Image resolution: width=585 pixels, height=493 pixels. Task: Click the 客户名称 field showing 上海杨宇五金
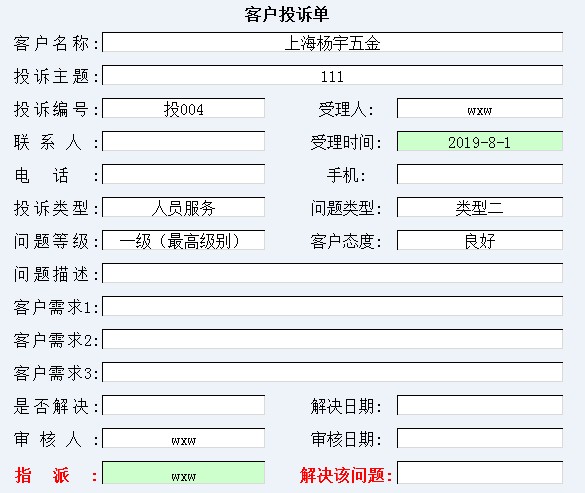[332, 42]
